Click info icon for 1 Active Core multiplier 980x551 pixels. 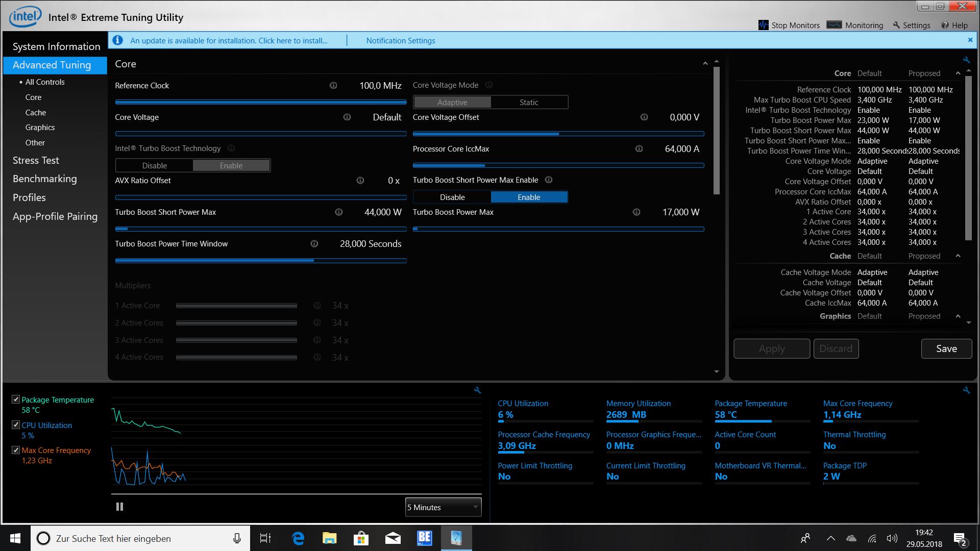(x=317, y=306)
